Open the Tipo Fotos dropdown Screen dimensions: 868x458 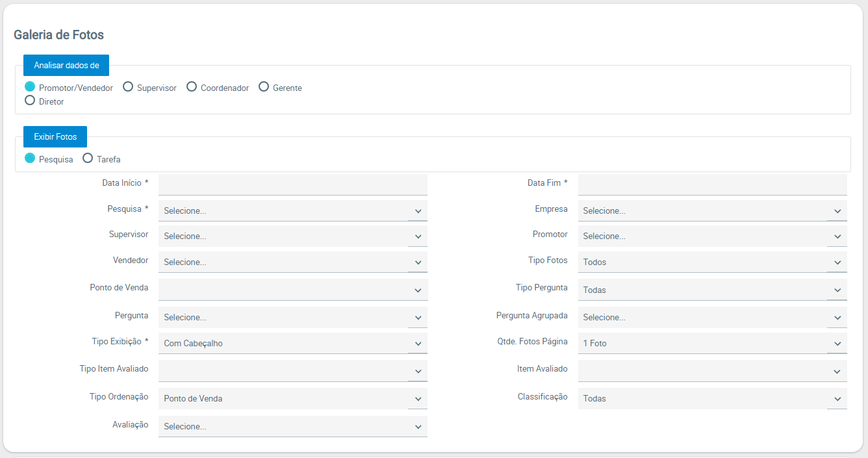coord(712,262)
